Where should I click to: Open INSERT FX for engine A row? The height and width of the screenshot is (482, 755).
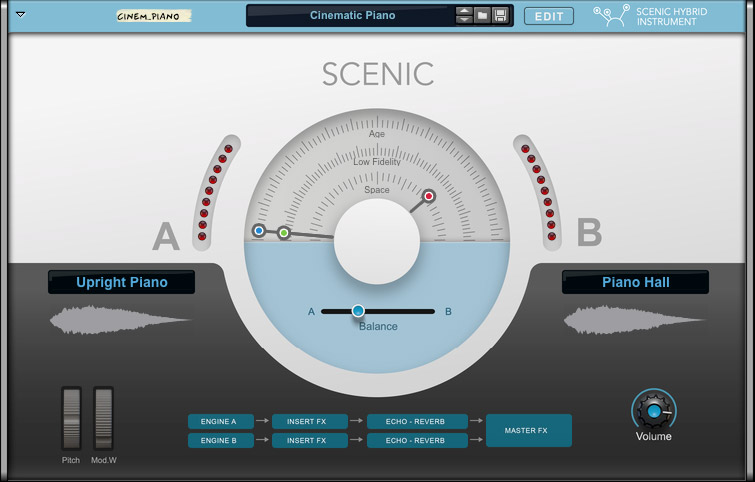click(310, 421)
